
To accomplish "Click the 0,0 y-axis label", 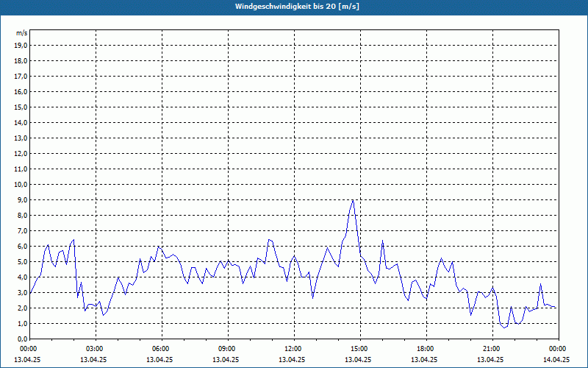I will (x=23, y=339).
